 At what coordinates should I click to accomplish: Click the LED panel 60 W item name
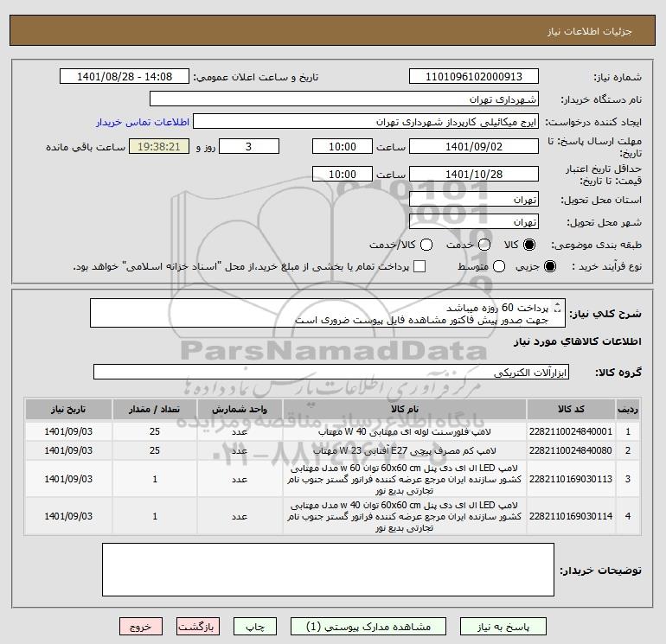pyautogui.click(x=405, y=479)
